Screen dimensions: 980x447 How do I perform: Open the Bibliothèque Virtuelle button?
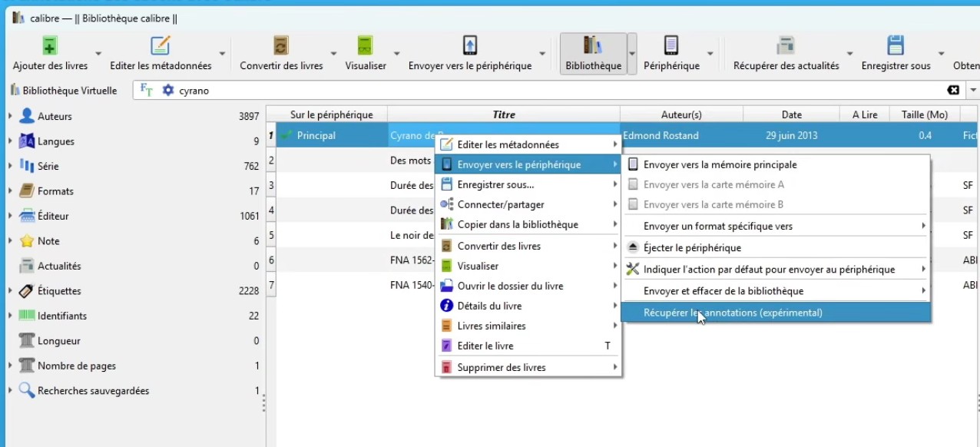(x=64, y=91)
